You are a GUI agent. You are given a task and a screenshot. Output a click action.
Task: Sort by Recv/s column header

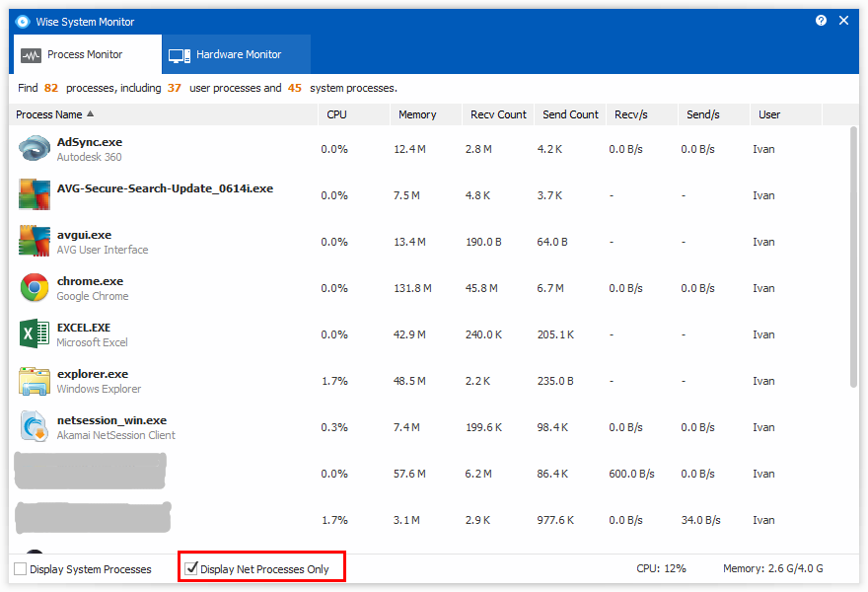click(642, 114)
